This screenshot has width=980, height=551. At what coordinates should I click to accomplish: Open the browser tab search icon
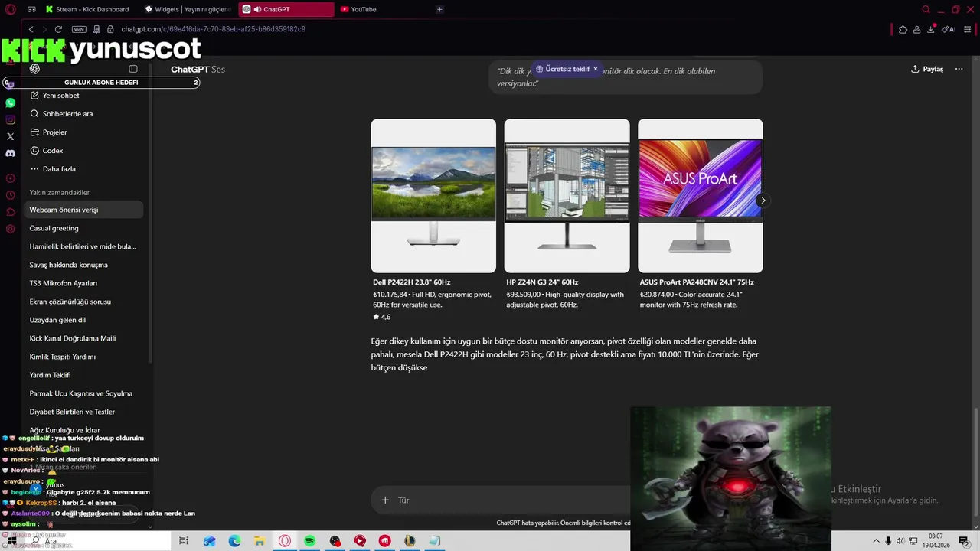926,9
